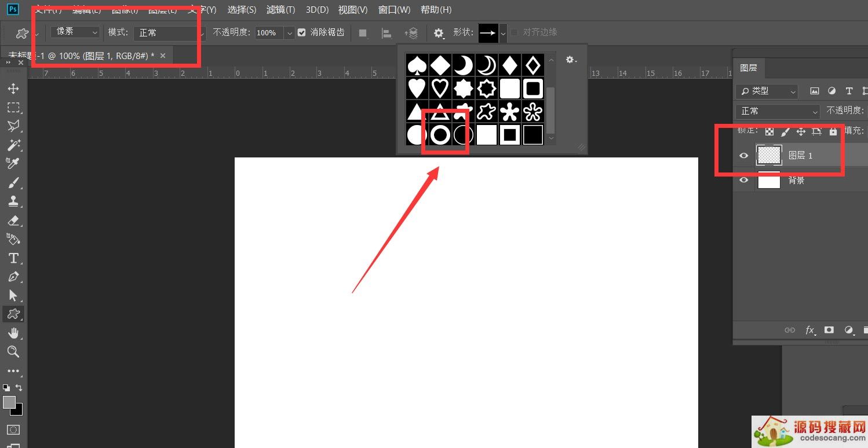Viewport: 868px width, 448px height.
Task: Filter layers by adjustment layers icon
Action: 832,91
